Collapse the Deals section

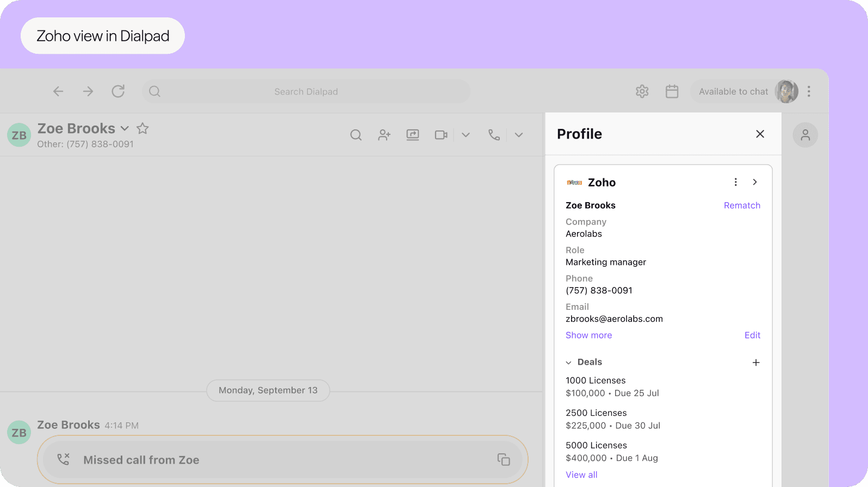569,363
